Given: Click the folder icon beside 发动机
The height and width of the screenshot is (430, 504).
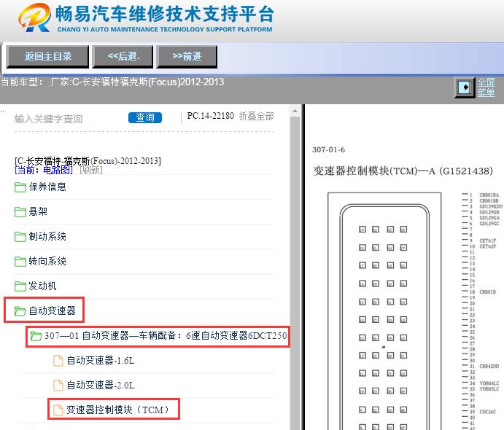Looking at the screenshot, I should (x=20, y=286).
